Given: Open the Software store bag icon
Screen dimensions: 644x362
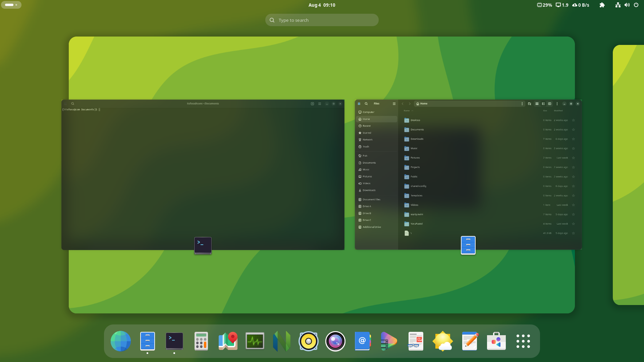Looking at the screenshot, I should [496, 341].
